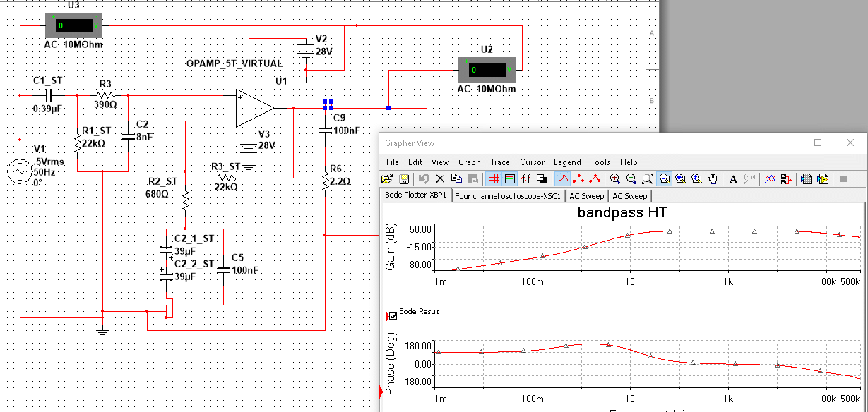Select the V1 AC voltage source symbol
The image size is (868, 412).
pos(19,171)
